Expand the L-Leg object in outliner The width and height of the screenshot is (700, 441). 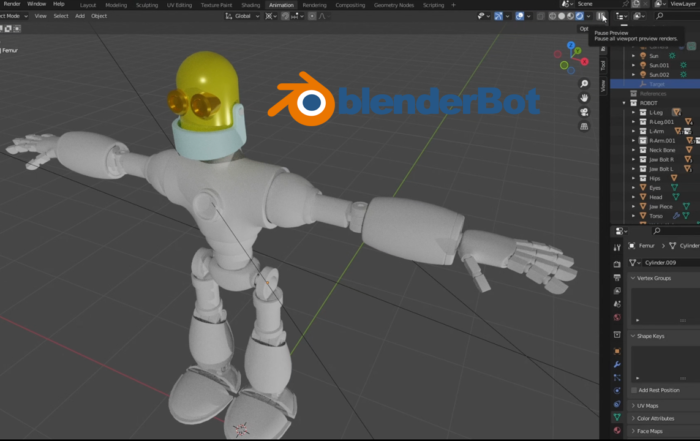(633, 112)
